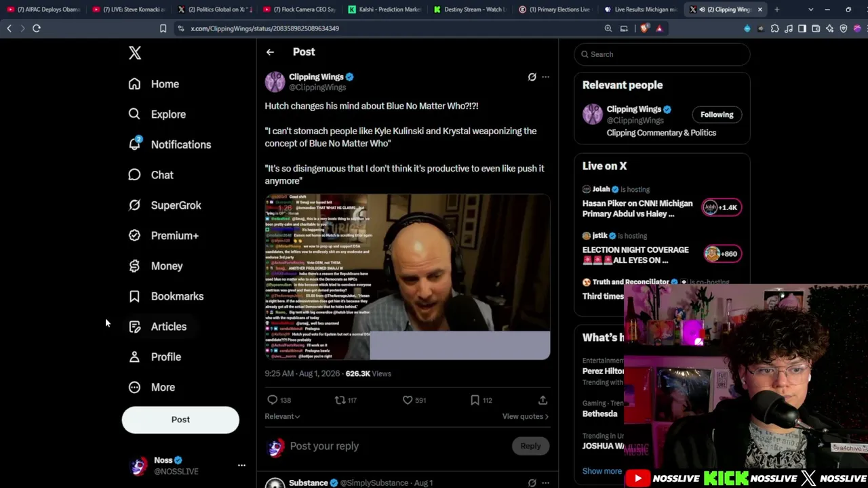Click the Search field on X
868x488 pixels.
pos(662,54)
